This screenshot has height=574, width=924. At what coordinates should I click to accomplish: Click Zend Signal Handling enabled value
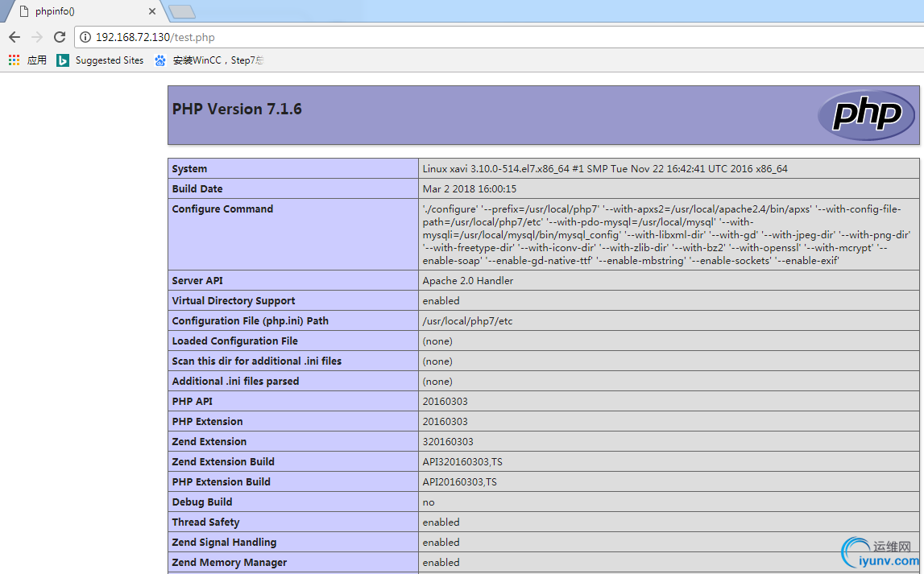coord(441,542)
